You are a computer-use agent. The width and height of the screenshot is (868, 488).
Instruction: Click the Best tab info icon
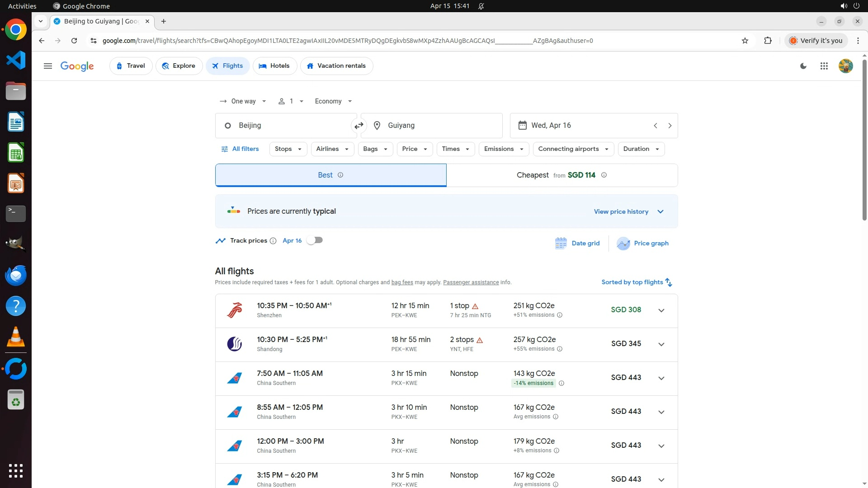[x=340, y=175]
